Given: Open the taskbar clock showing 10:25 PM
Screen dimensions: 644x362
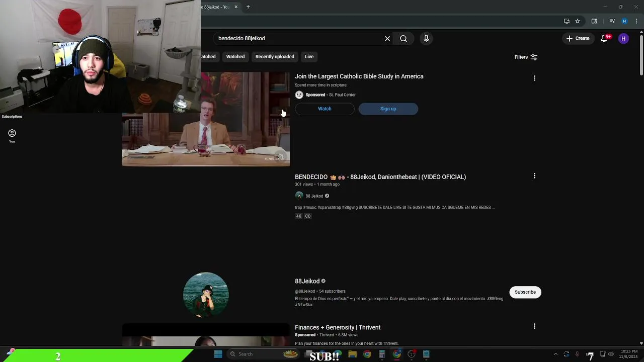Looking at the screenshot, I should (629, 354).
